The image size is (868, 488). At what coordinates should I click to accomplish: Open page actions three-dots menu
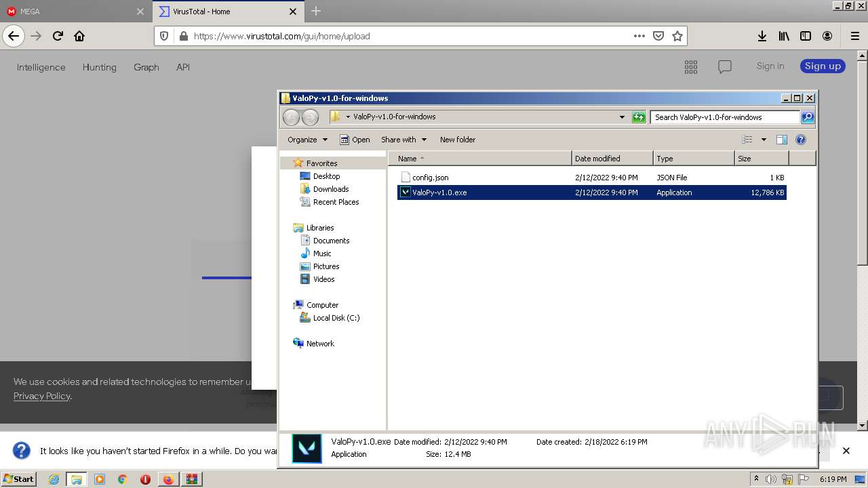[639, 36]
